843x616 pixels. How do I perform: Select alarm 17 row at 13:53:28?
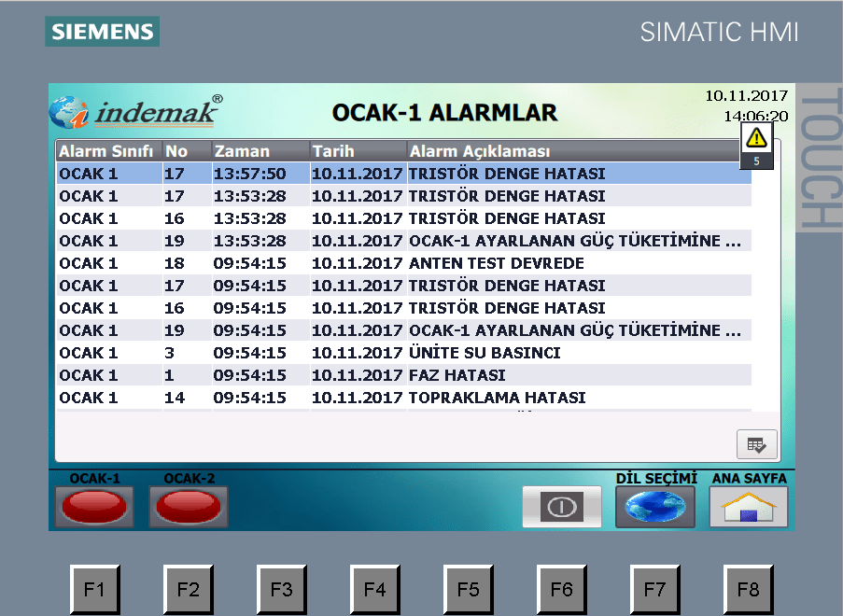[x=403, y=196]
